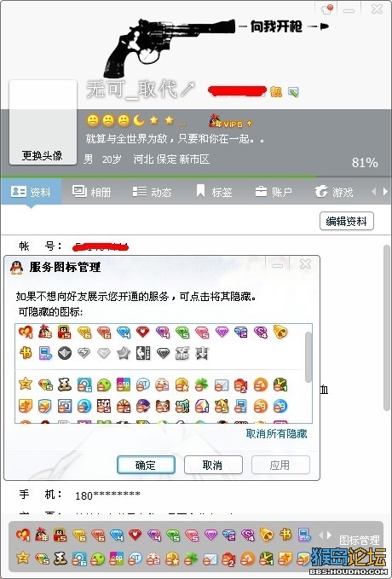
Task: Click the green picture icon beside the nickname
Action: pos(293,91)
